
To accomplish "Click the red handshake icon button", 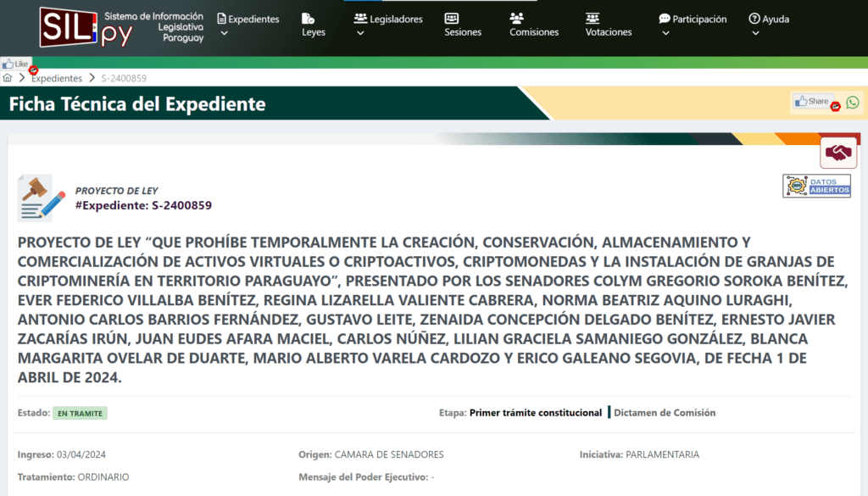I will [838, 153].
